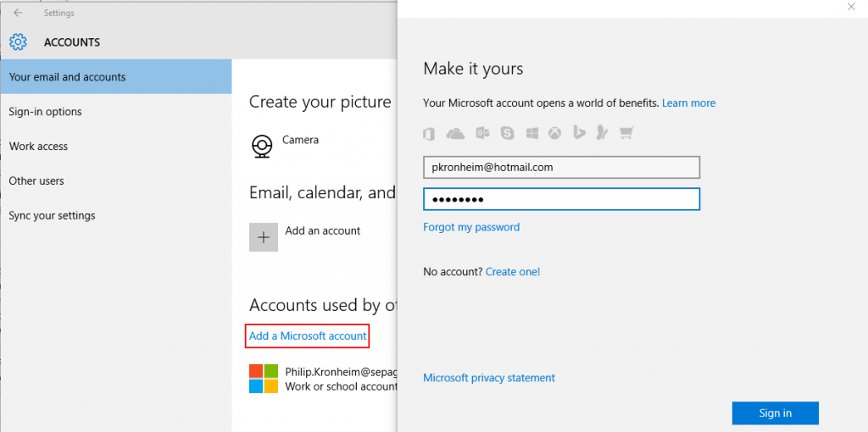Open Sync your settings page
Viewport: 868px width, 432px height.
[x=52, y=216]
